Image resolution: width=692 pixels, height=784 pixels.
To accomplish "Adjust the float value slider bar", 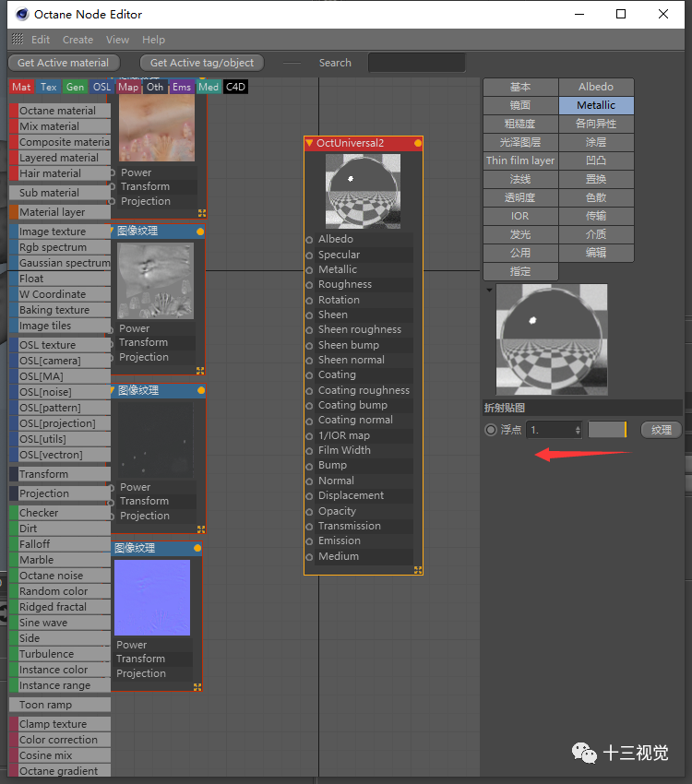I will pos(607,430).
